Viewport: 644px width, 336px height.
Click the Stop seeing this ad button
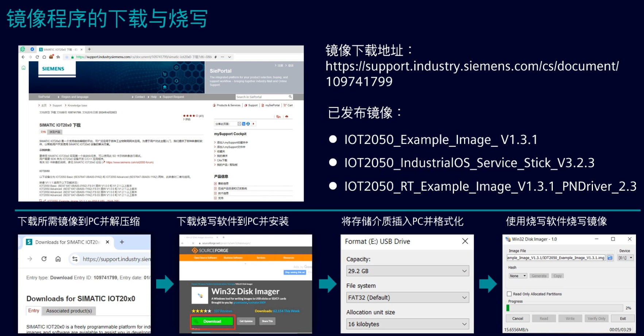pyautogui.click(x=294, y=272)
